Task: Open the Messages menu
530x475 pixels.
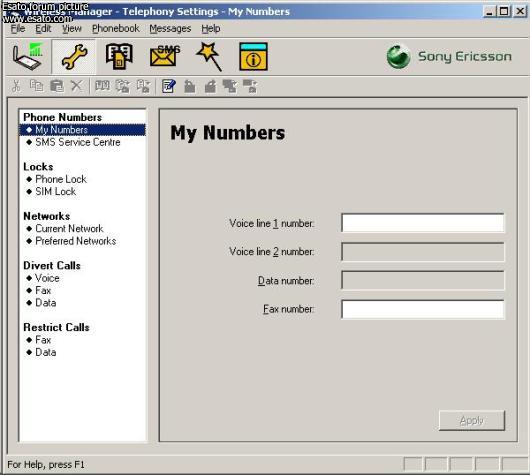Action: click(170, 28)
